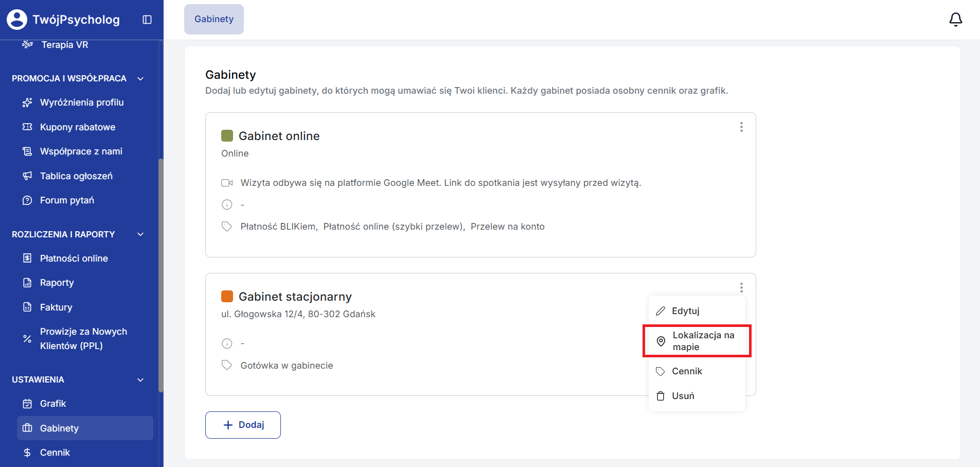Collapse the Promocja i Współpraca section
This screenshot has width=980, height=467.
click(140, 79)
